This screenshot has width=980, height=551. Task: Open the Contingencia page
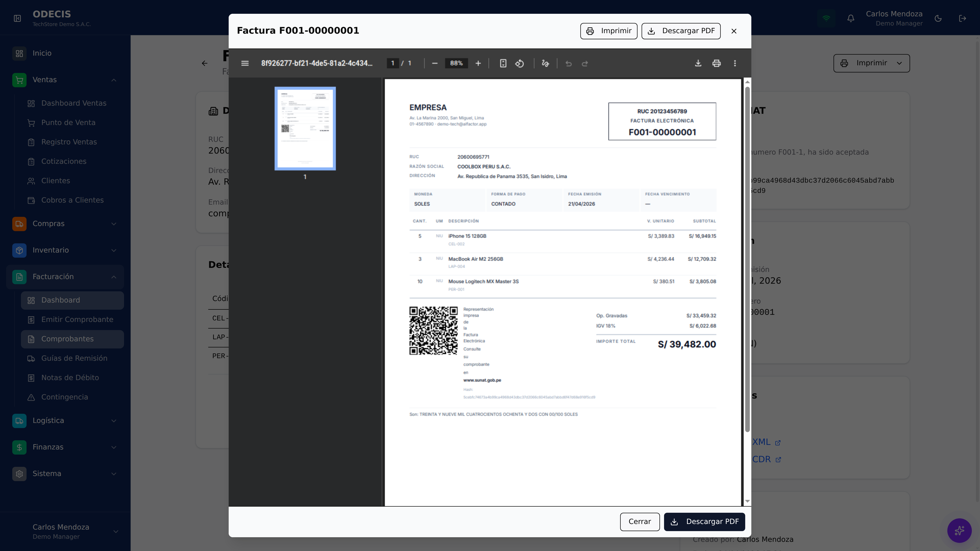pyautogui.click(x=72, y=397)
